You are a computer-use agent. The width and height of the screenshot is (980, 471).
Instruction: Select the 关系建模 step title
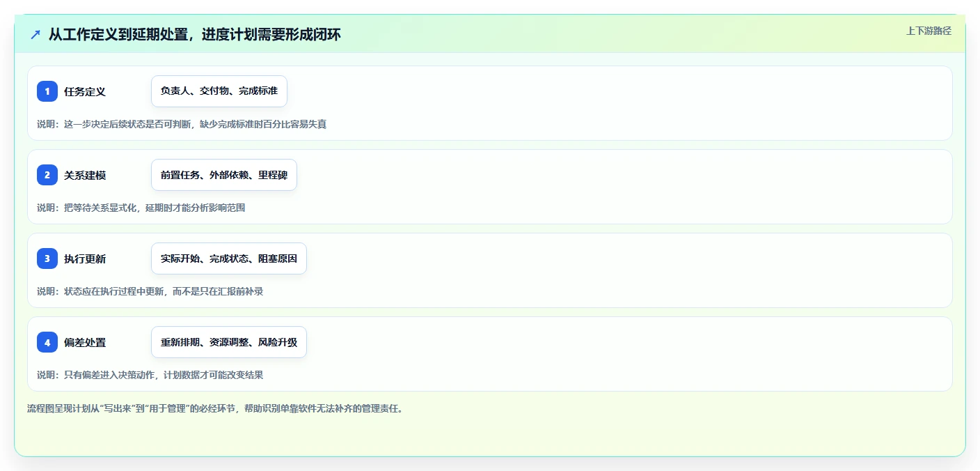pos(85,175)
